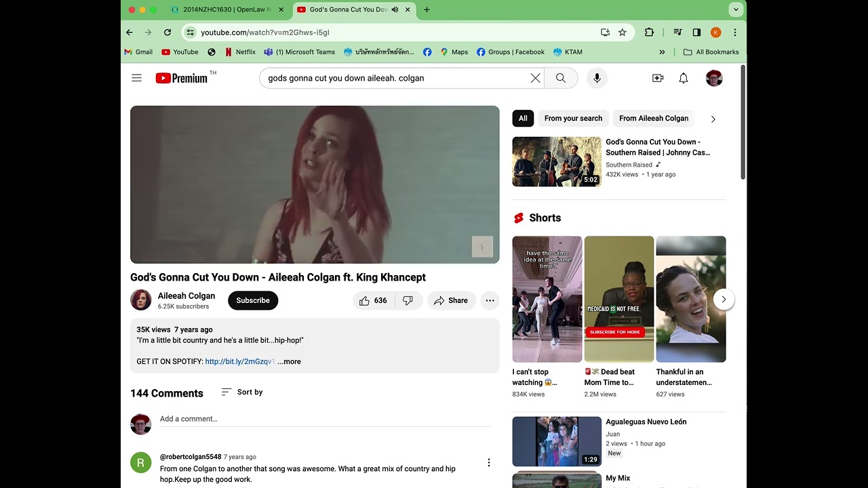Show more hidden bookmarks chevron
The height and width of the screenshot is (488, 868).
pyautogui.click(x=662, y=52)
